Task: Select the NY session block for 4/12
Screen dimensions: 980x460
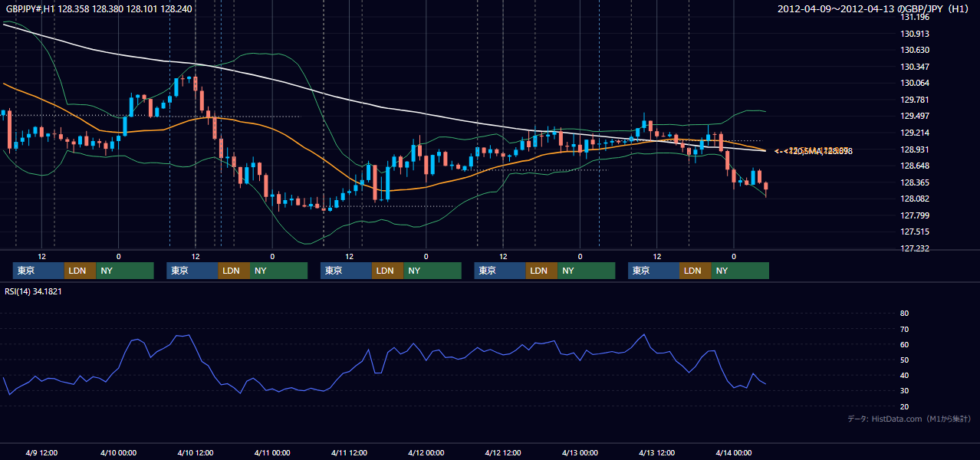Action: 587,271
